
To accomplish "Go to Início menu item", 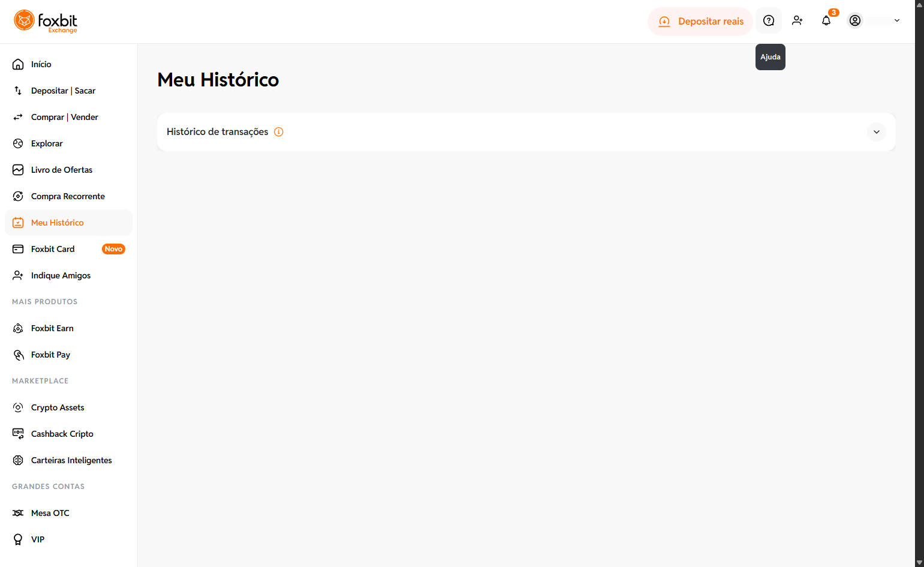I will (68, 64).
